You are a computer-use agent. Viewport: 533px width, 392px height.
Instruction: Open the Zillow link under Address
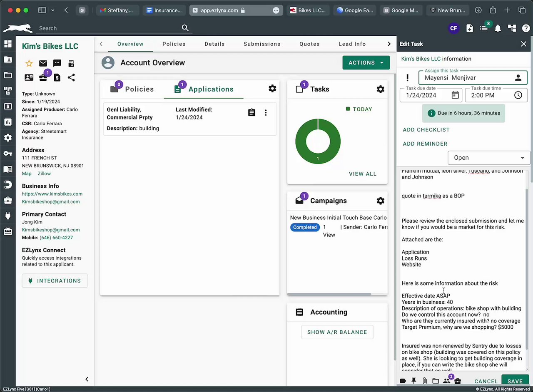click(44, 174)
